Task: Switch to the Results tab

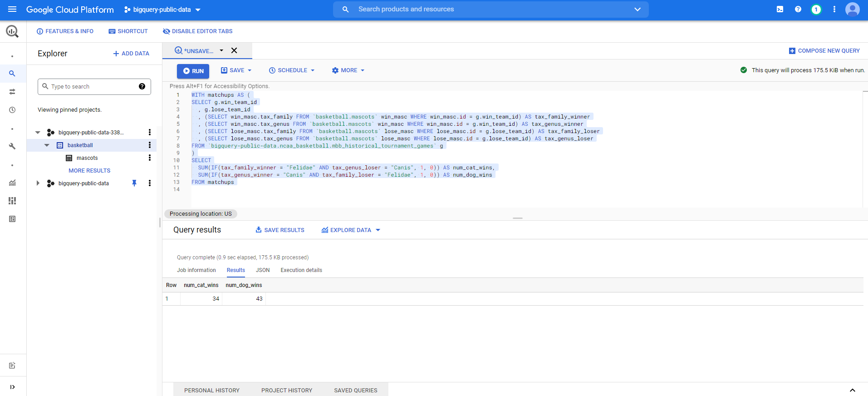Action: coord(236,270)
